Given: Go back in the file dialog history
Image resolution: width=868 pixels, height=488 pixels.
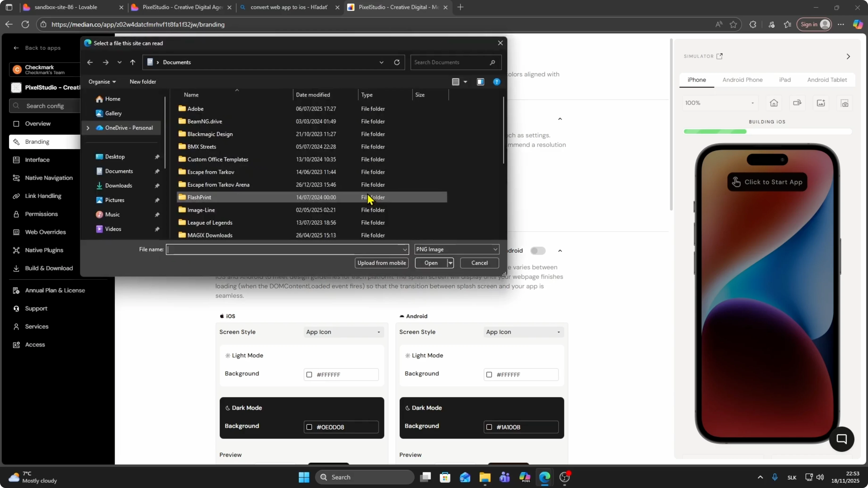Looking at the screenshot, I should [90, 62].
